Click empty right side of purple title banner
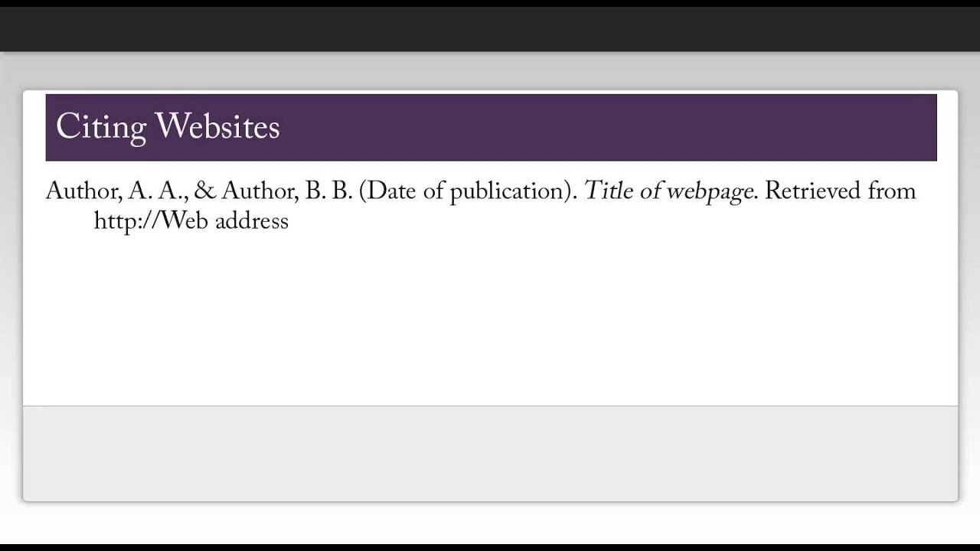The height and width of the screenshot is (551, 980). pyautogui.click(x=612, y=127)
